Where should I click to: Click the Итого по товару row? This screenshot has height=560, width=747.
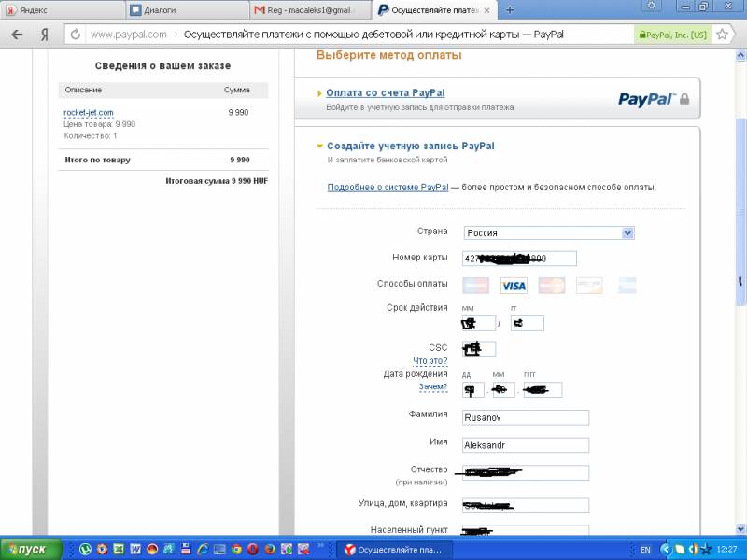tap(163, 160)
